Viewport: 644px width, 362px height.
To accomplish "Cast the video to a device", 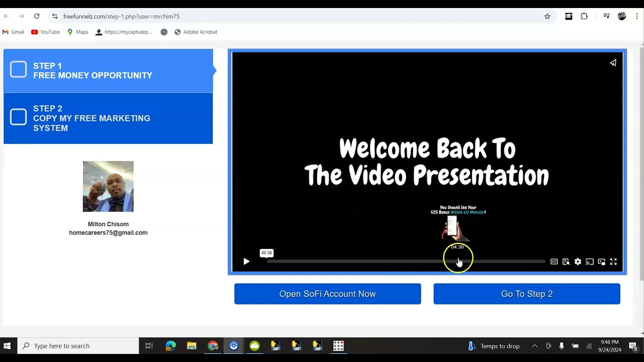I will coord(590,261).
